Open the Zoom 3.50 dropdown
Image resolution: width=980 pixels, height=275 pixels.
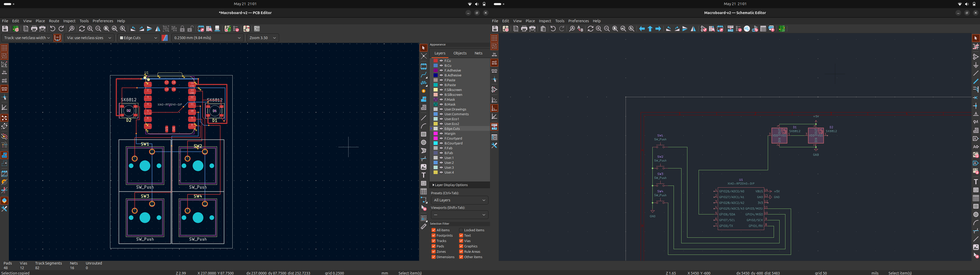(262, 38)
